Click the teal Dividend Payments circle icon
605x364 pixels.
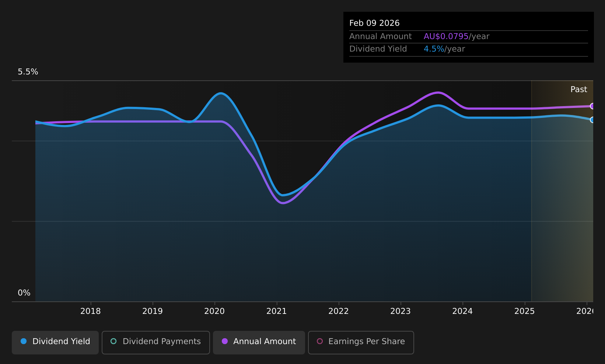tap(113, 341)
